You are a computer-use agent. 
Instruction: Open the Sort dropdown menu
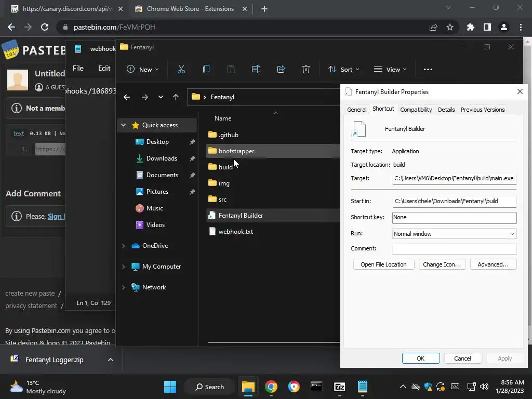344,69
